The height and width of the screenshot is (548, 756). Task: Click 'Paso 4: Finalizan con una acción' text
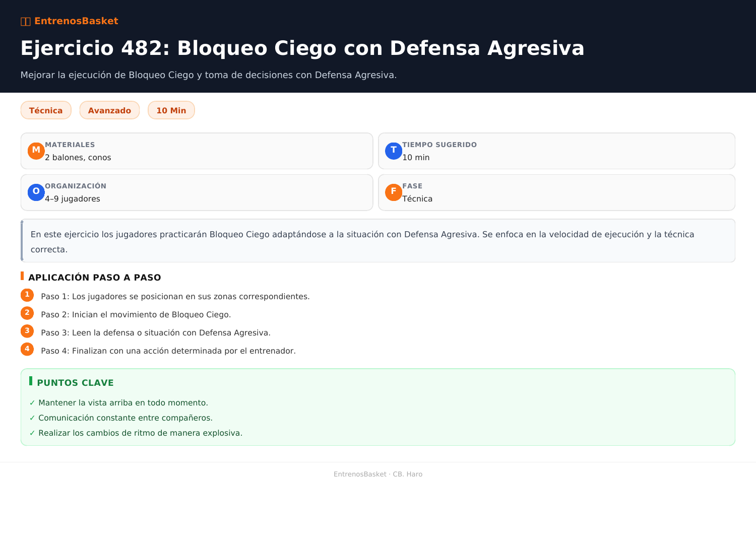168,351
